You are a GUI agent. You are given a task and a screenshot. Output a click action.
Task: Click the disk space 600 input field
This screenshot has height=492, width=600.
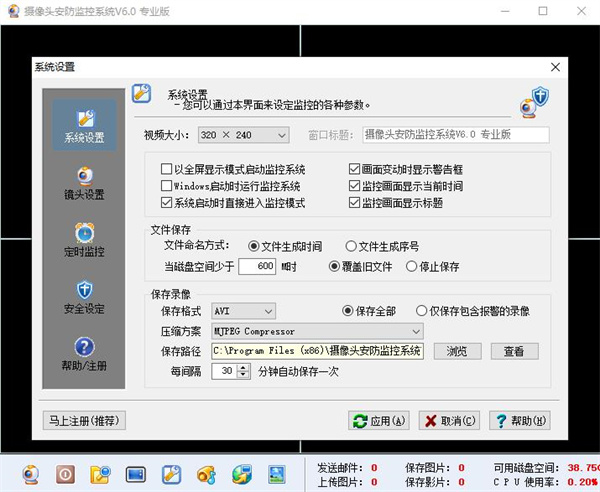(x=257, y=266)
